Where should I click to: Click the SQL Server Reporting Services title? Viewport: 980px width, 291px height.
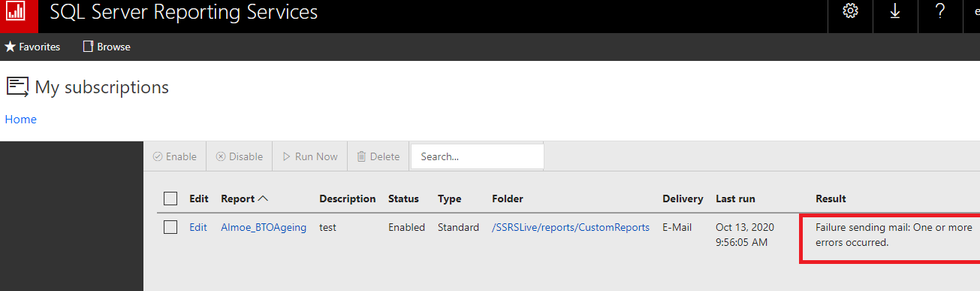coord(184,13)
